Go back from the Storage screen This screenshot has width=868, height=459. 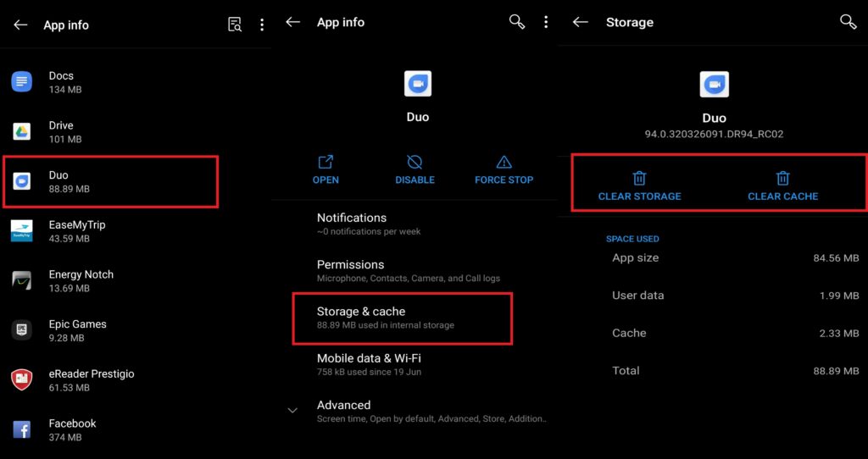pyautogui.click(x=580, y=22)
